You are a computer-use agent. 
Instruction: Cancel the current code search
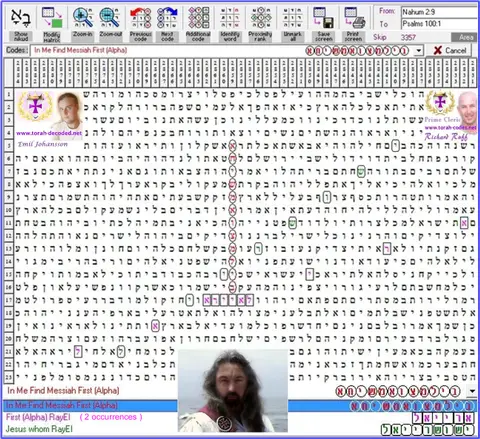pyautogui.click(x=449, y=50)
